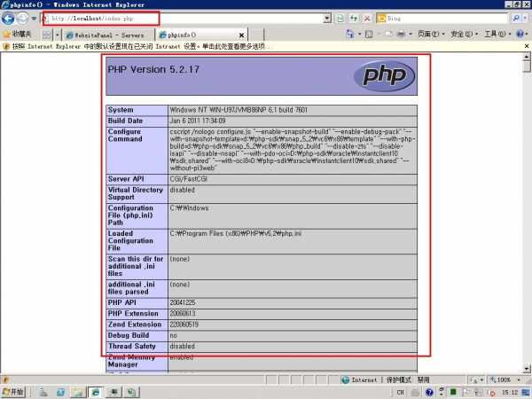
Task: Click the blue help question mark tray icon
Action: pos(429,393)
